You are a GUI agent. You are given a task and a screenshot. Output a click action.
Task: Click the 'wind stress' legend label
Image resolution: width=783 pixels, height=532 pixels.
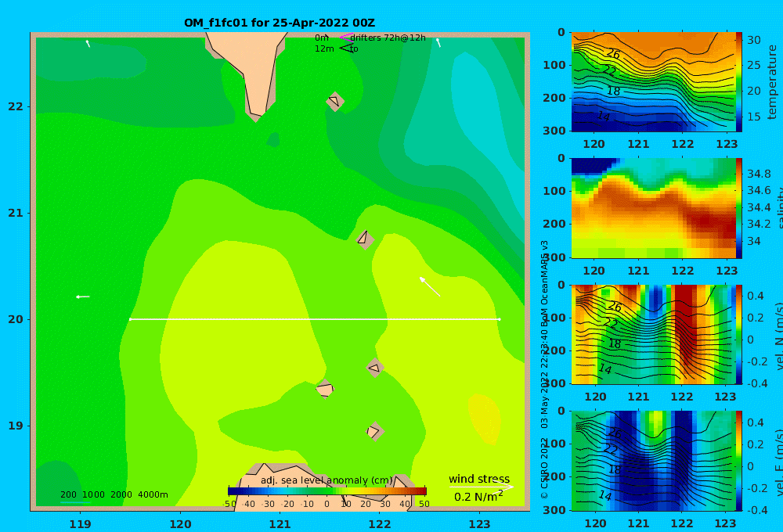(479, 479)
